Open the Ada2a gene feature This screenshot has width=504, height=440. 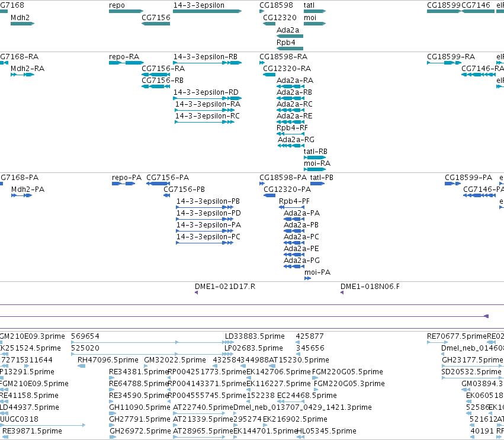pos(290,36)
